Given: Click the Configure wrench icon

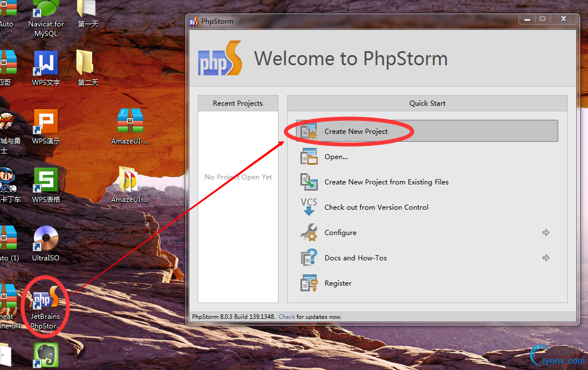Looking at the screenshot, I should [309, 233].
